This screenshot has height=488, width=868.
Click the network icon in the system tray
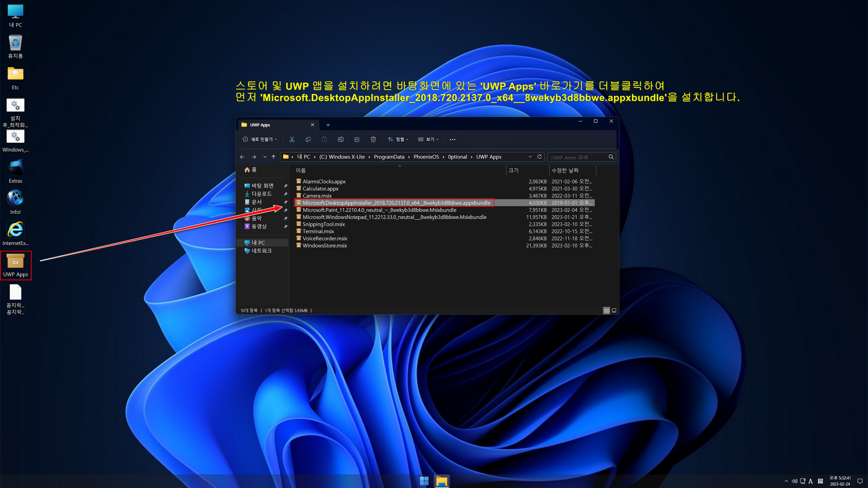[803, 481]
